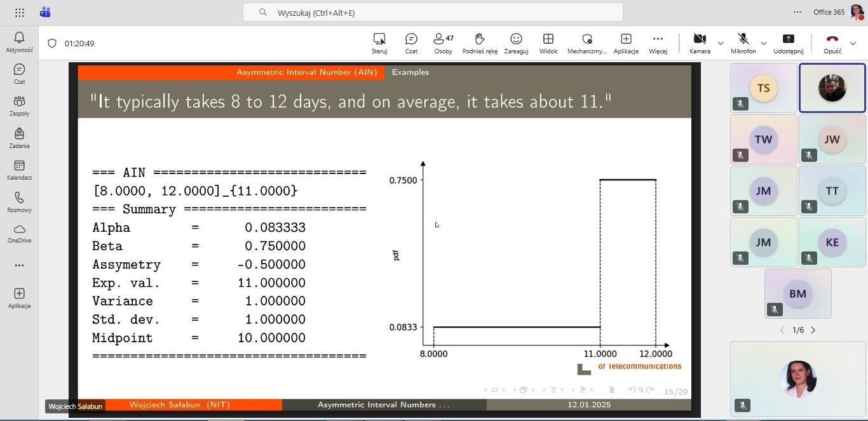Open Kalendarz in the left sidebar
The image size is (868, 421).
19,170
